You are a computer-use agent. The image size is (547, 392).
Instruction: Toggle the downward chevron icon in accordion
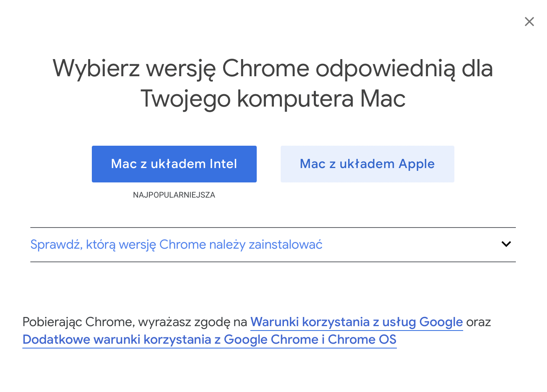pos(506,244)
